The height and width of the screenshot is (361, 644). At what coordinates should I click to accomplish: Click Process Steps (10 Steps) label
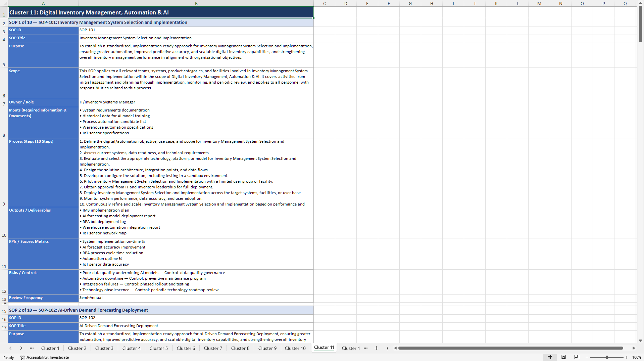43,173
